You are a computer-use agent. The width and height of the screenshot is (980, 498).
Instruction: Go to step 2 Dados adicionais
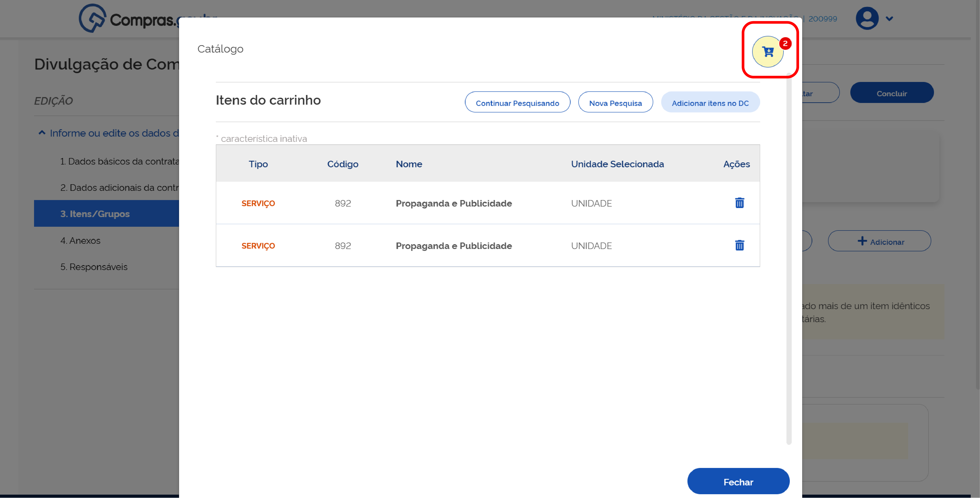coord(119,188)
